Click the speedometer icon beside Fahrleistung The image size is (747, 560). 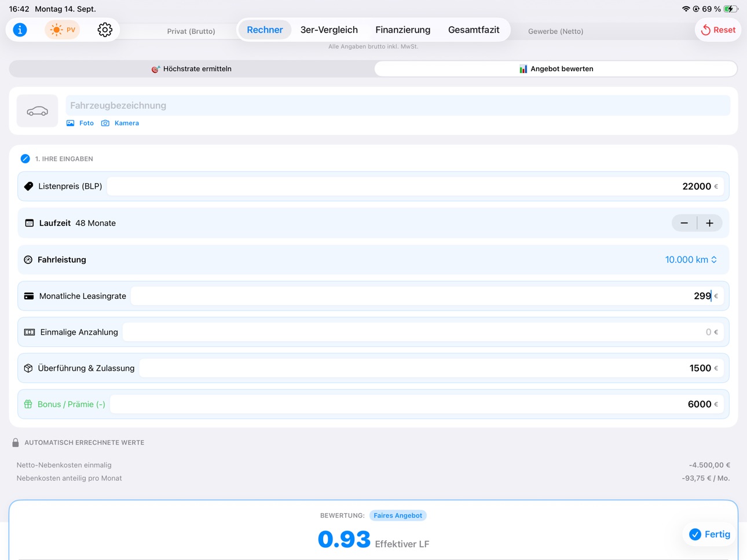click(28, 259)
